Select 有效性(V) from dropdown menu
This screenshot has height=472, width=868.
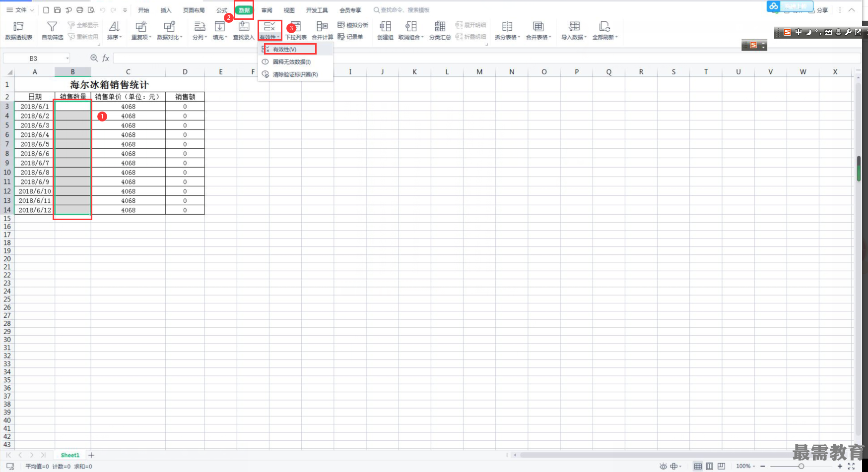click(x=295, y=49)
